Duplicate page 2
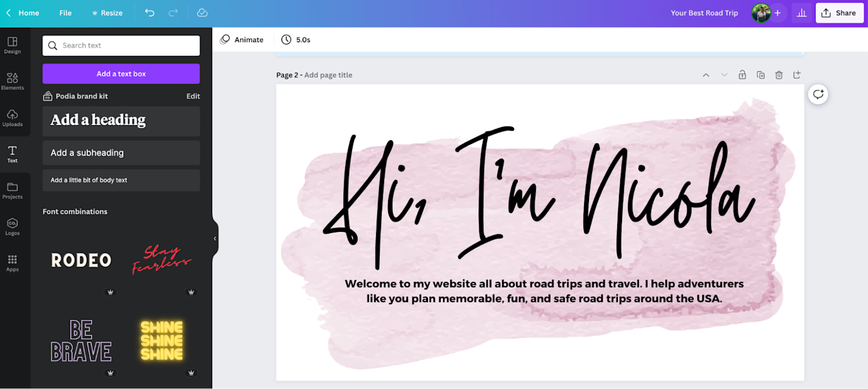 click(761, 75)
